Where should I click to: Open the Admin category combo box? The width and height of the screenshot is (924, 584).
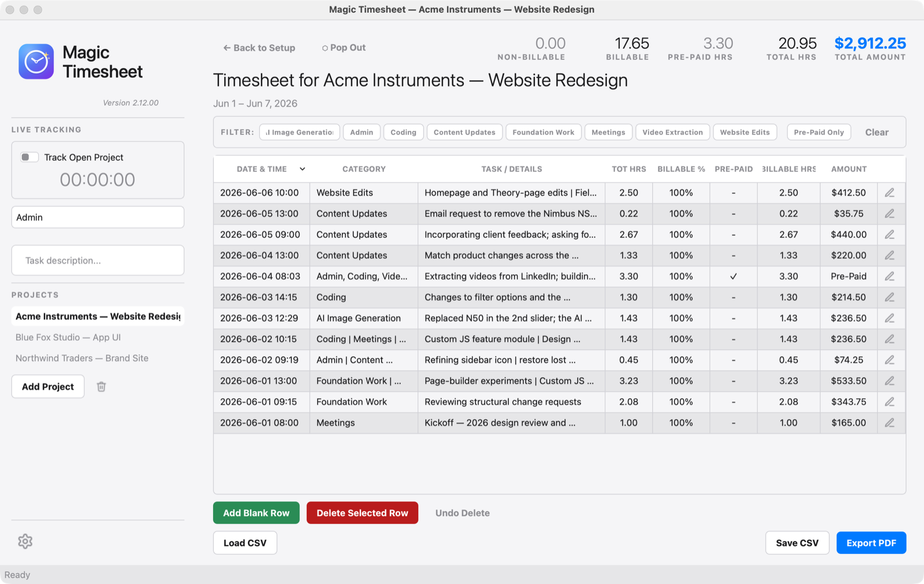tap(98, 218)
